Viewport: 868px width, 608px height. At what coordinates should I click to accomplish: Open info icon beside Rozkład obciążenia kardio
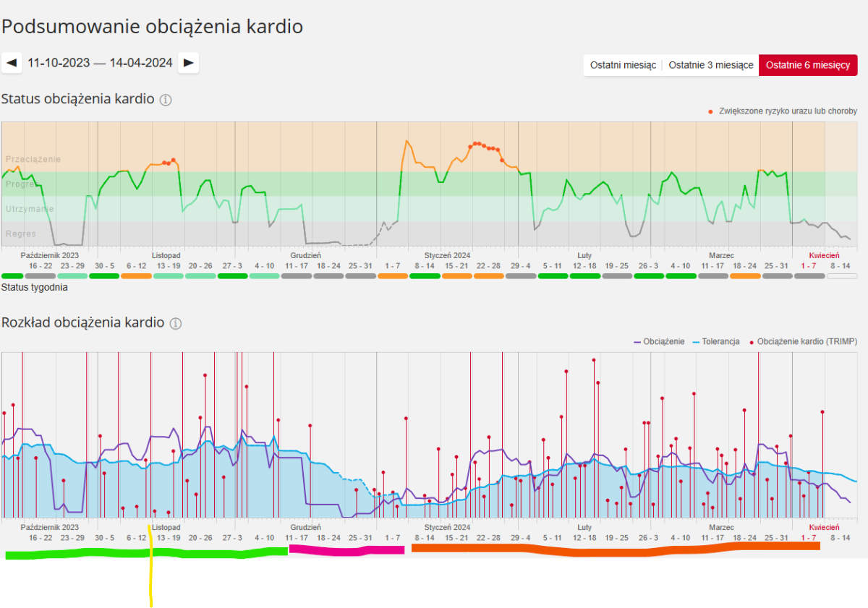click(x=175, y=323)
